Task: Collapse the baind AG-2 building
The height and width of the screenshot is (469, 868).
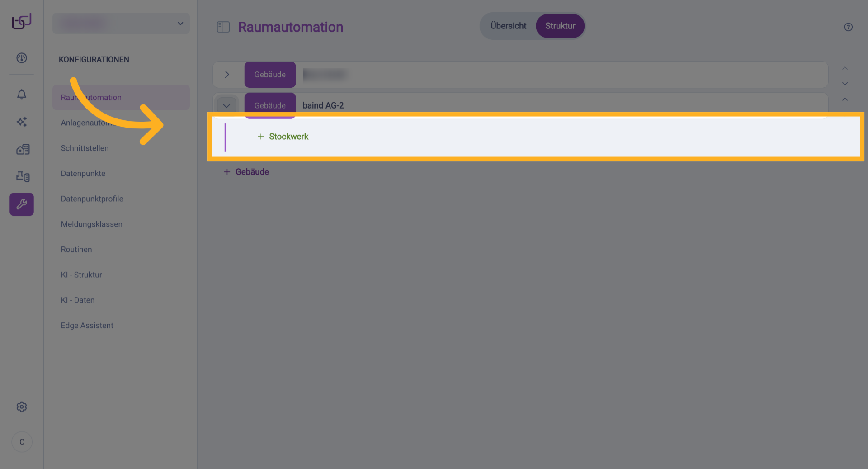Action: point(227,106)
